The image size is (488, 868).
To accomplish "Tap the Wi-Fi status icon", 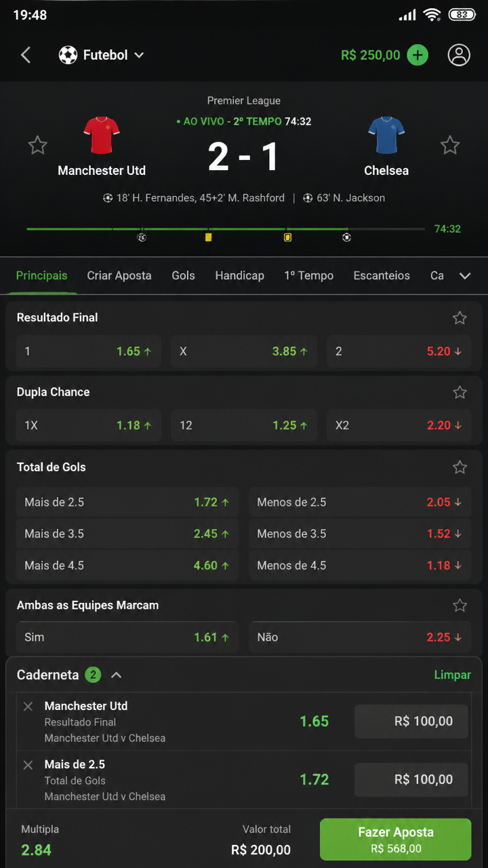I will (x=431, y=15).
